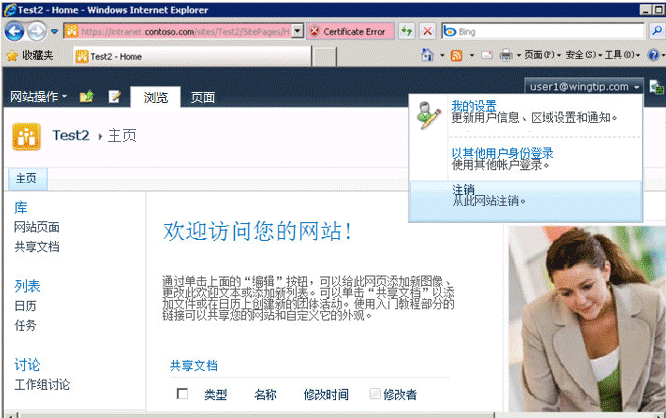Open the 网站操作 site actions menu

[x=39, y=97]
